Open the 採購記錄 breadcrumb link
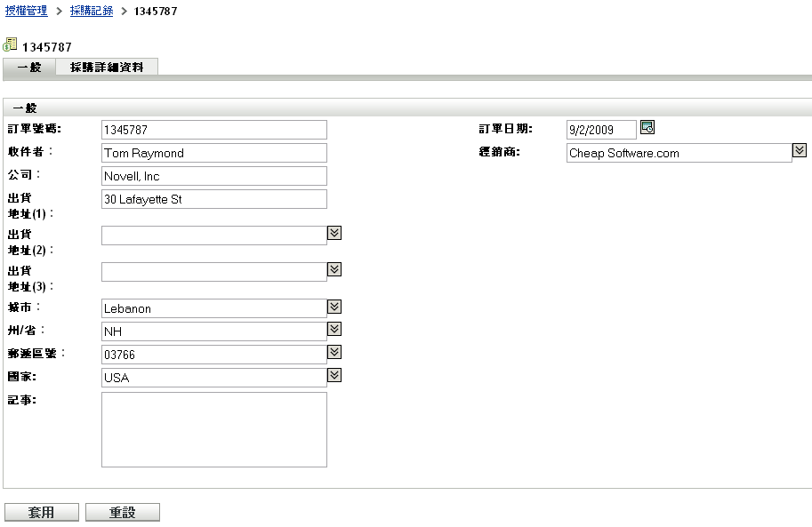Viewport: 812px width, 527px height. [92, 11]
